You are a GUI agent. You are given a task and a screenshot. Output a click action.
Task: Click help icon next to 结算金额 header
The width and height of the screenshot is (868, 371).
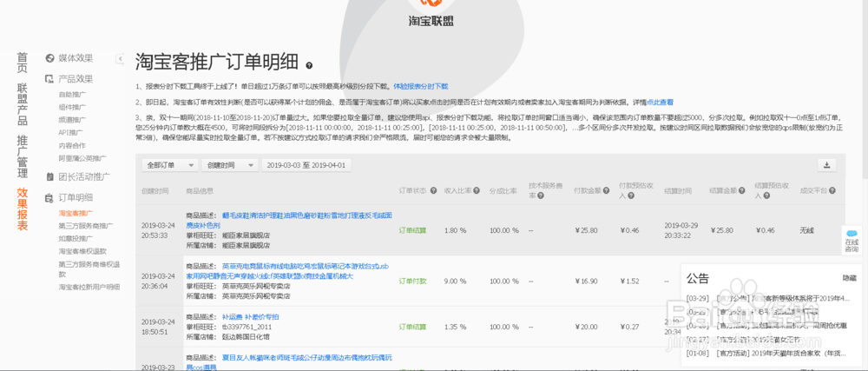point(742,190)
